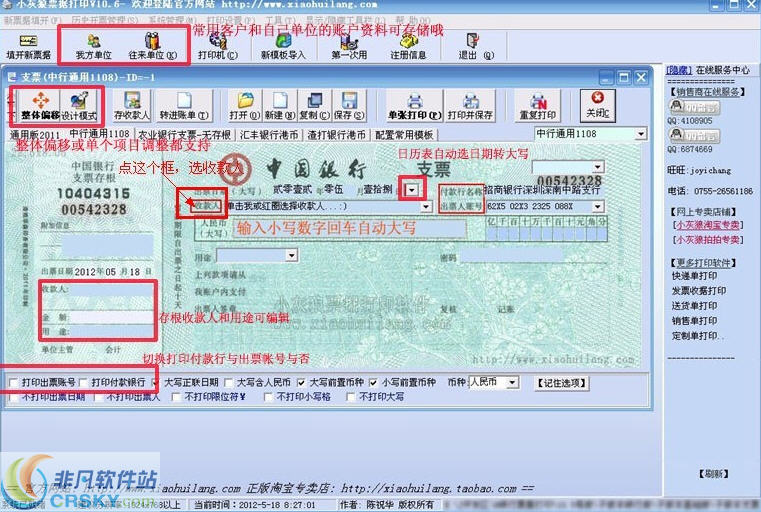Select the 汇丰银行港币 tab

(269, 135)
